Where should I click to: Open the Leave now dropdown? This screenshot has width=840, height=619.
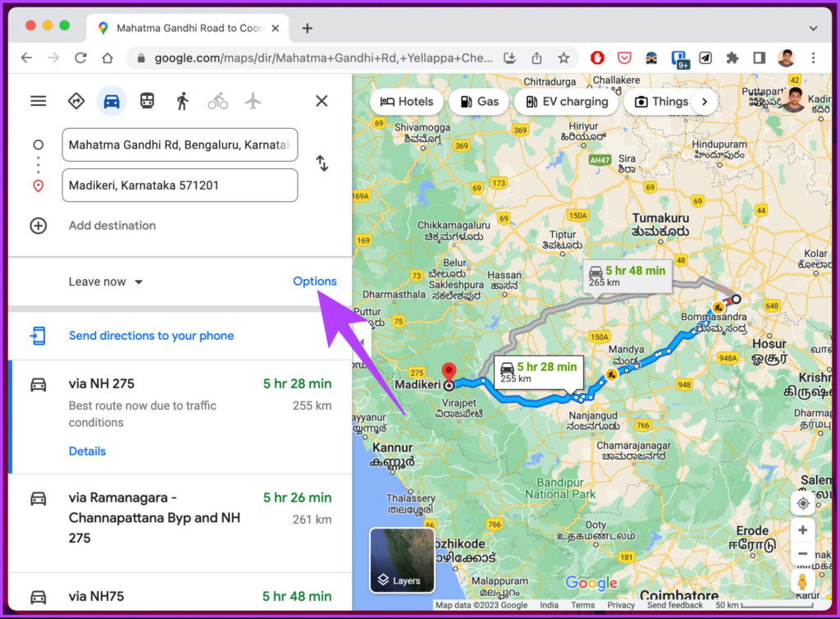pyautogui.click(x=106, y=282)
